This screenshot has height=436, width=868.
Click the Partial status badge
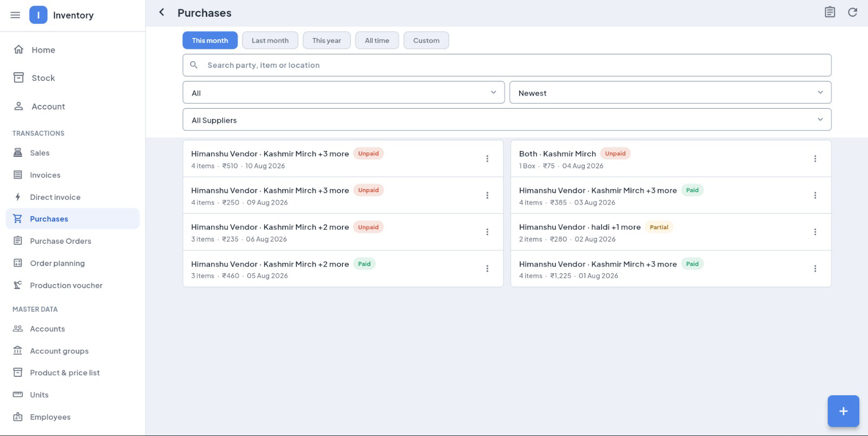(x=659, y=227)
